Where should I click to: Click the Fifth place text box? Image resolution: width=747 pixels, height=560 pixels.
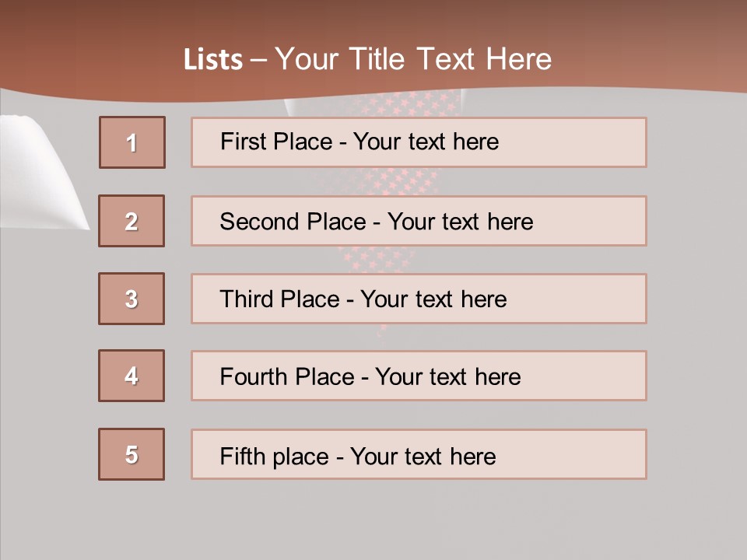click(x=419, y=454)
